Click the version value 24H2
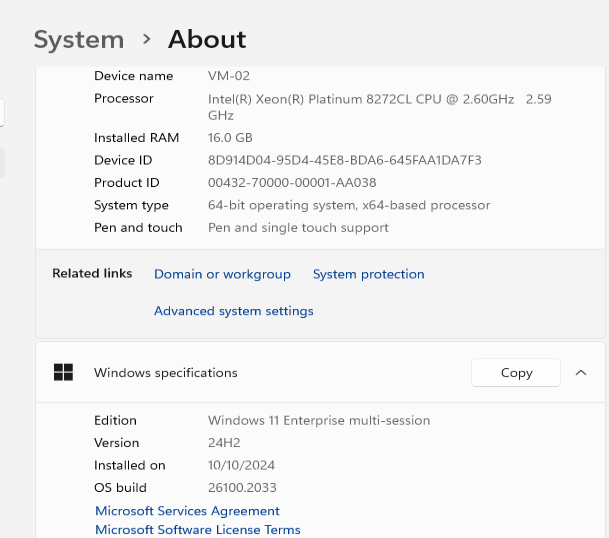Viewport: 609px width, 538px height. click(x=224, y=443)
